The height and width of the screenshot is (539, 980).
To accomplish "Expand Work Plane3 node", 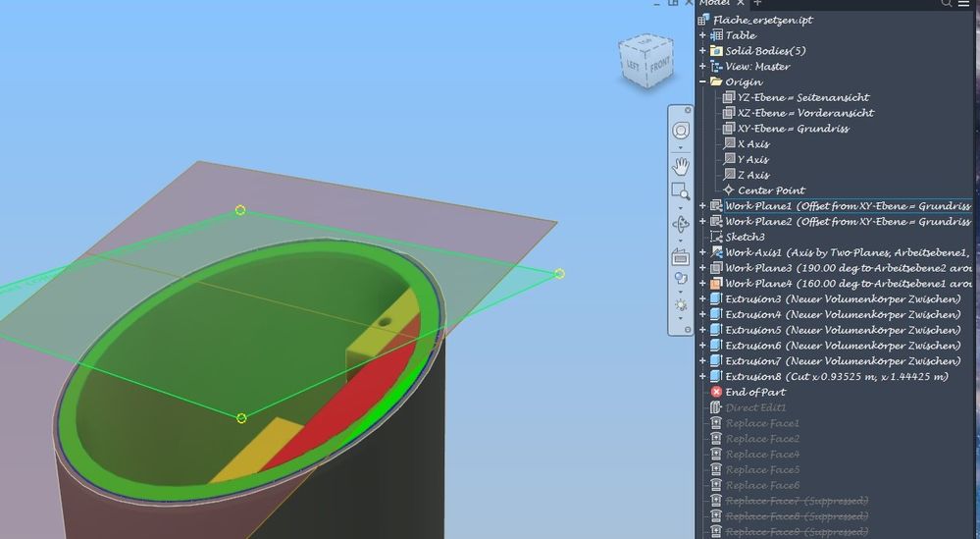I will 702,268.
